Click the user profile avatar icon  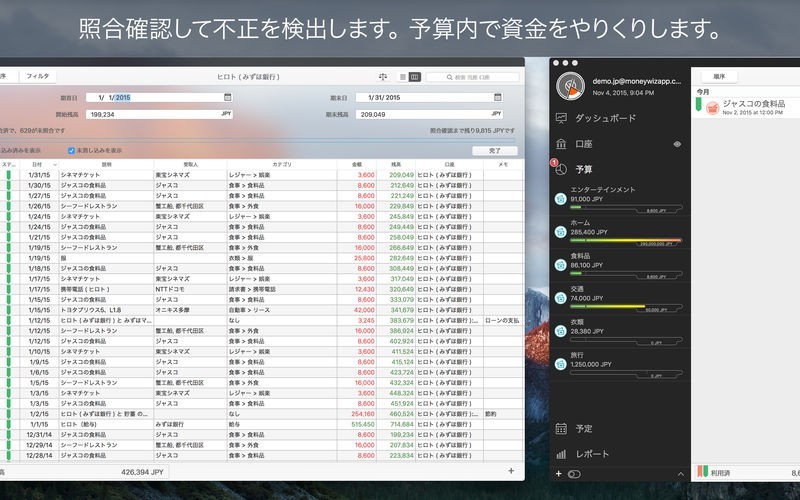(569, 86)
